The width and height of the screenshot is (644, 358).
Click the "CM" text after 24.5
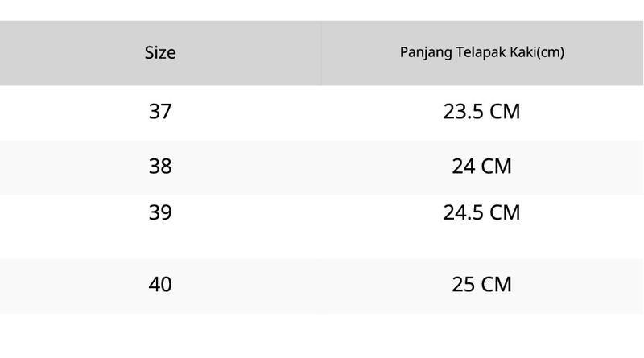pos(505,212)
